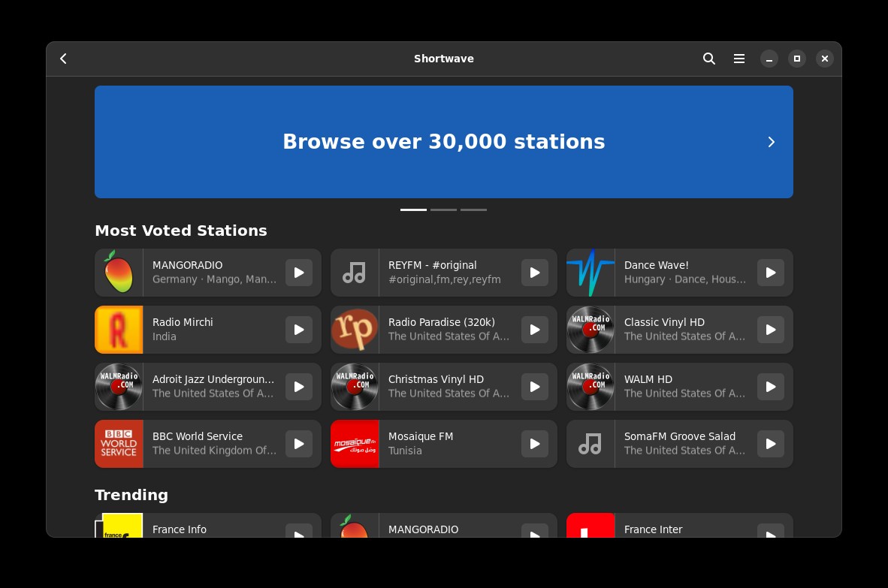
Task: Click the SomaFM Groove Salad title
Action: pos(680,437)
